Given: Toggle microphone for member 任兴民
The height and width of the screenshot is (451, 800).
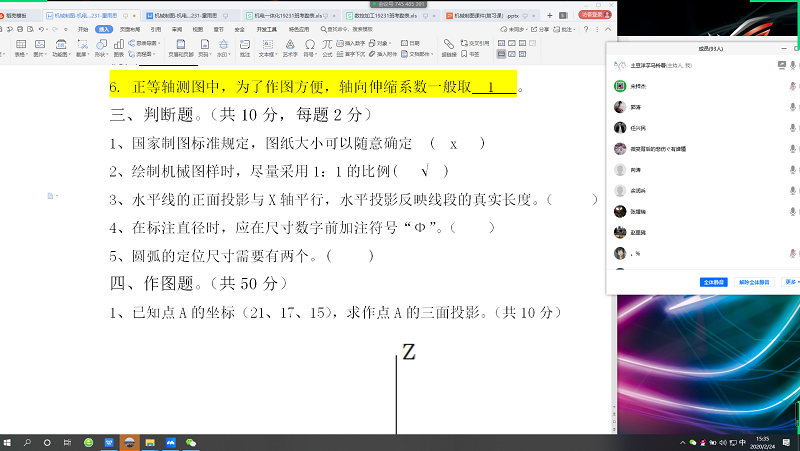Looking at the screenshot, I should 792,127.
